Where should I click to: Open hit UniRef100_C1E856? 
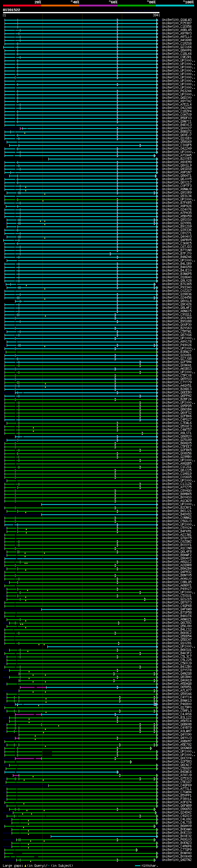177,26
